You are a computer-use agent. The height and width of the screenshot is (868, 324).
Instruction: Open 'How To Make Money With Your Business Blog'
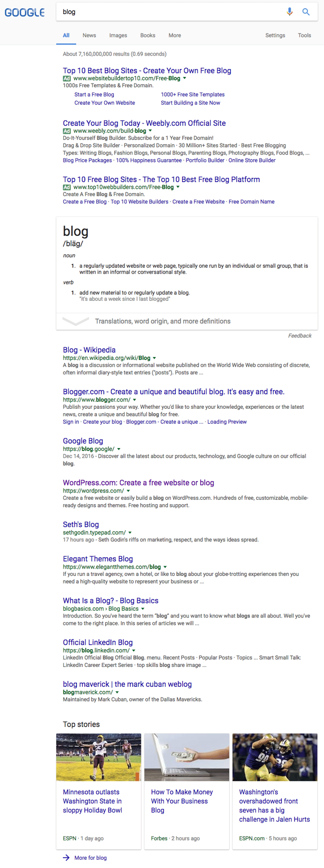pos(182,801)
